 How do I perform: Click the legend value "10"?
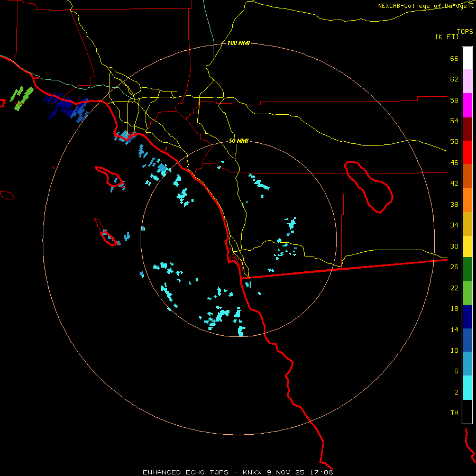point(454,350)
